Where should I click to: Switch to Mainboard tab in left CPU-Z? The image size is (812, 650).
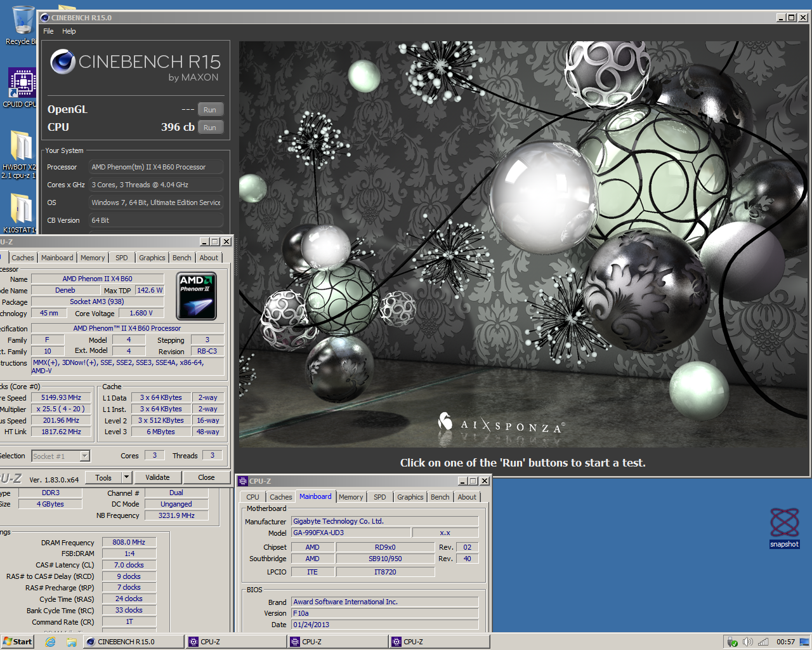(x=57, y=258)
